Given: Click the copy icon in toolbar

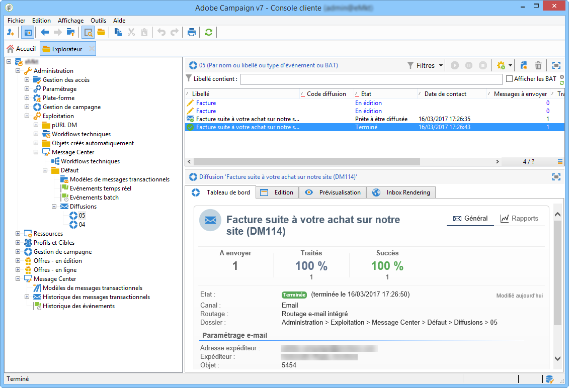Looking at the screenshot, I should (x=118, y=33).
